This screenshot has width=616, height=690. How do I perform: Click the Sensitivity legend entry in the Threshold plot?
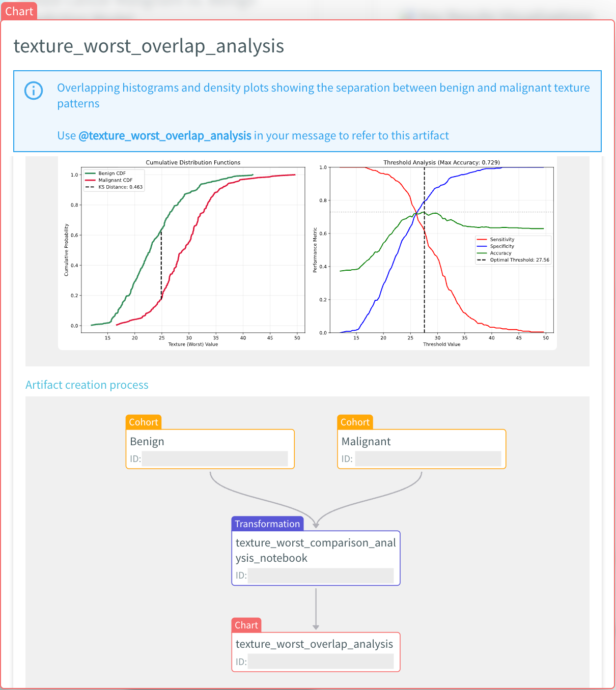tap(502, 239)
